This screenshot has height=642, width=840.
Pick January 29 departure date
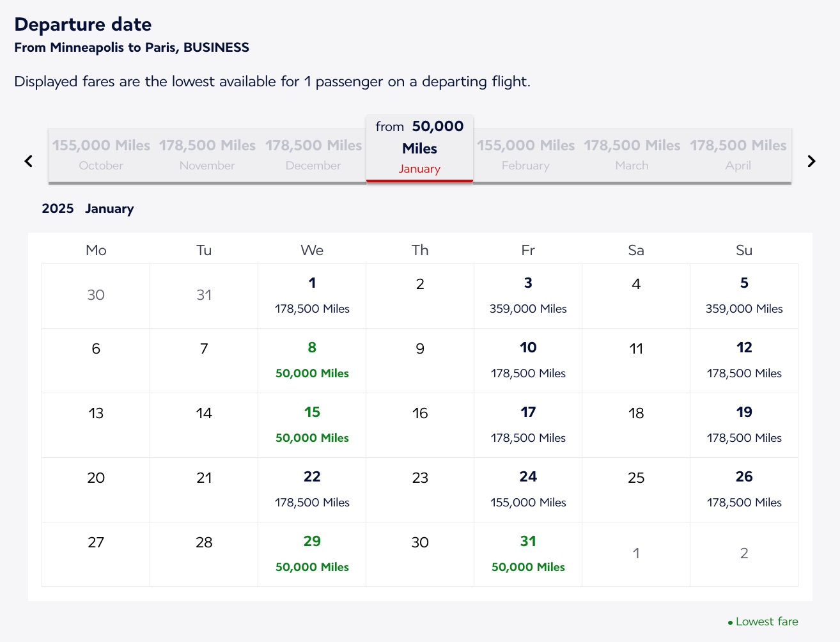pyautogui.click(x=312, y=554)
